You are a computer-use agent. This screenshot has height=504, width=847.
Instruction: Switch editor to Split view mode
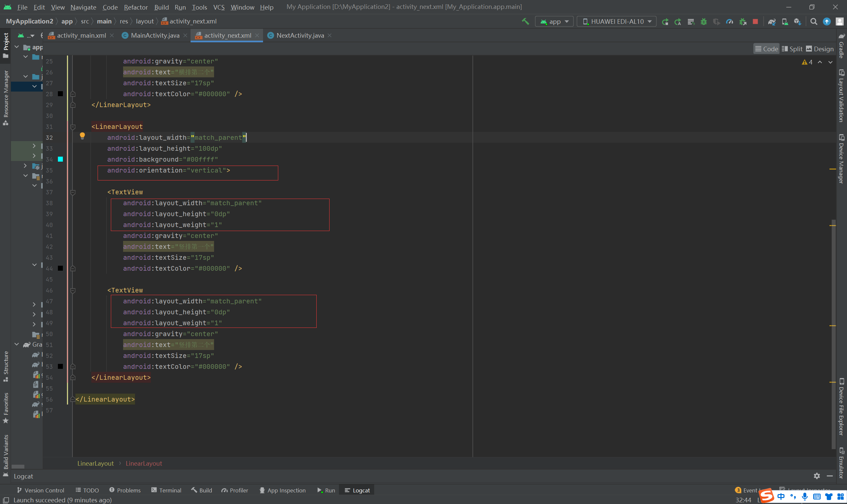click(x=792, y=49)
